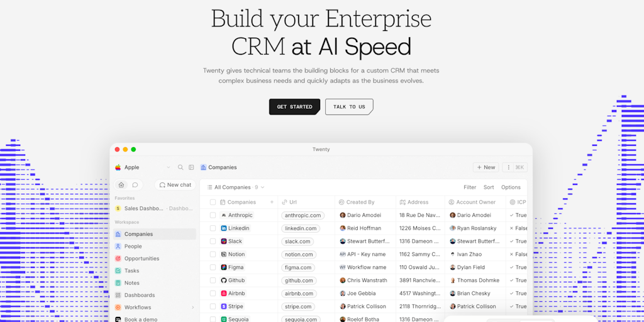Click Filter in the table toolbar
The width and height of the screenshot is (644, 322).
(470, 187)
